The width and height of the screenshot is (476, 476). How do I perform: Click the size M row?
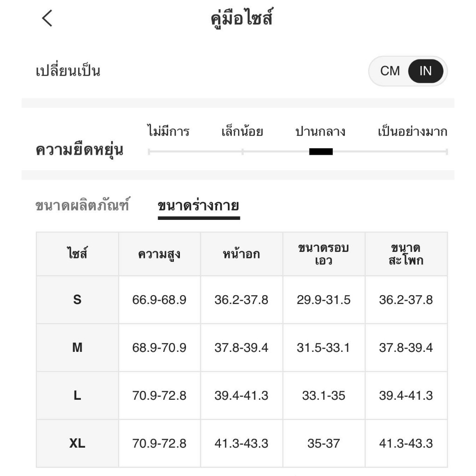[77, 347]
